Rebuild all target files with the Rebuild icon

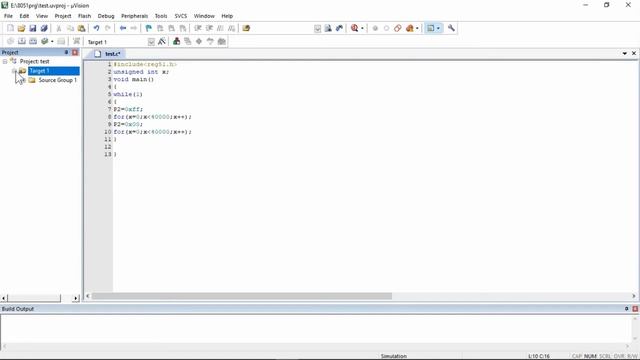(33, 42)
